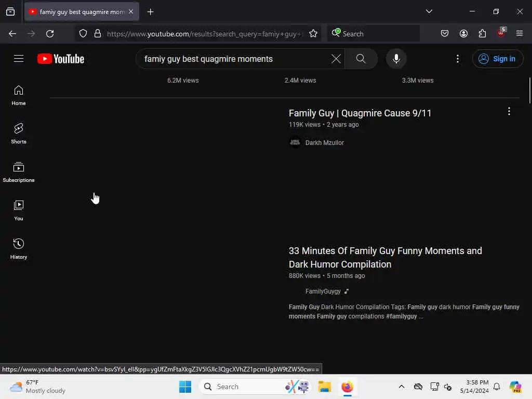Screen dimensions: 532x399
Task: View site security lock information
Action: [98, 34]
